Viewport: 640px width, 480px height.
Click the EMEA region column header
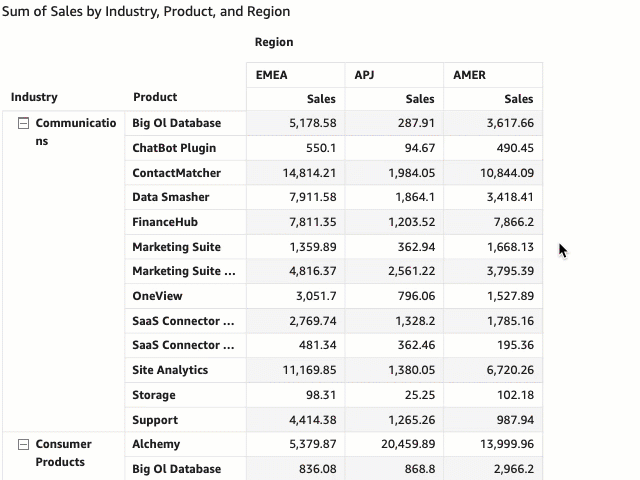tap(272, 75)
